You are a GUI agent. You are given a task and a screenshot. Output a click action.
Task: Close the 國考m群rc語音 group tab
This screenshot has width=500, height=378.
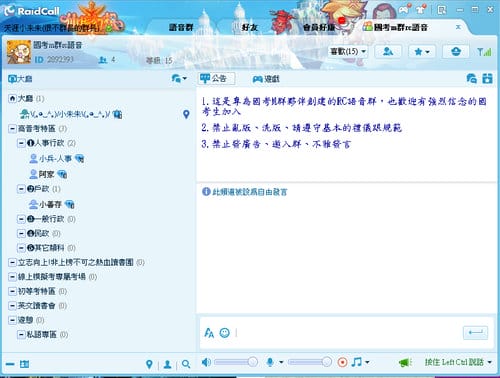point(458,27)
